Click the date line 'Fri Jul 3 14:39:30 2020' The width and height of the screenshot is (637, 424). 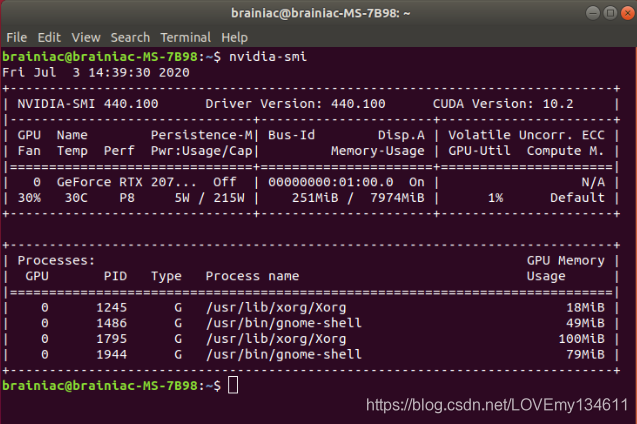[x=96, y=72]
